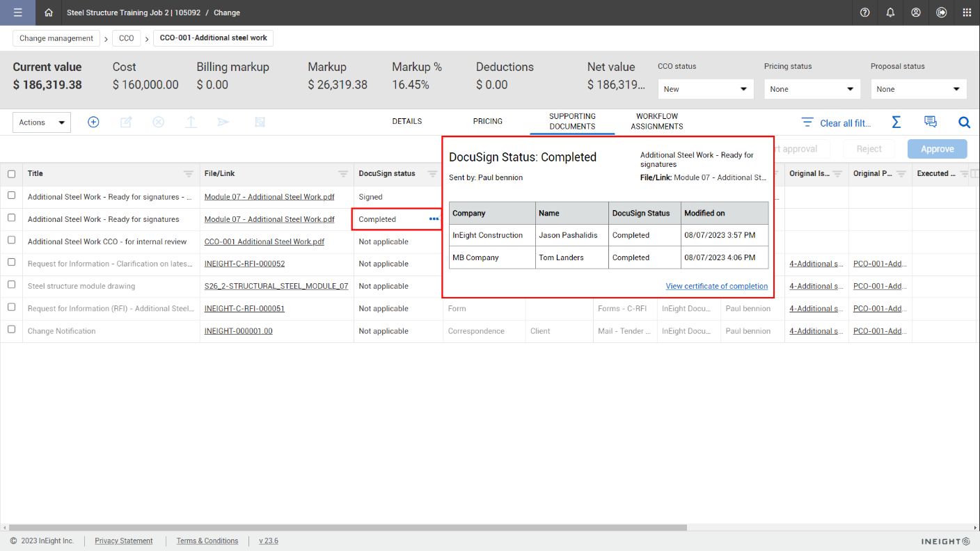Switch to the Pricing tab
980x551 pixels.
coord(487,121)
